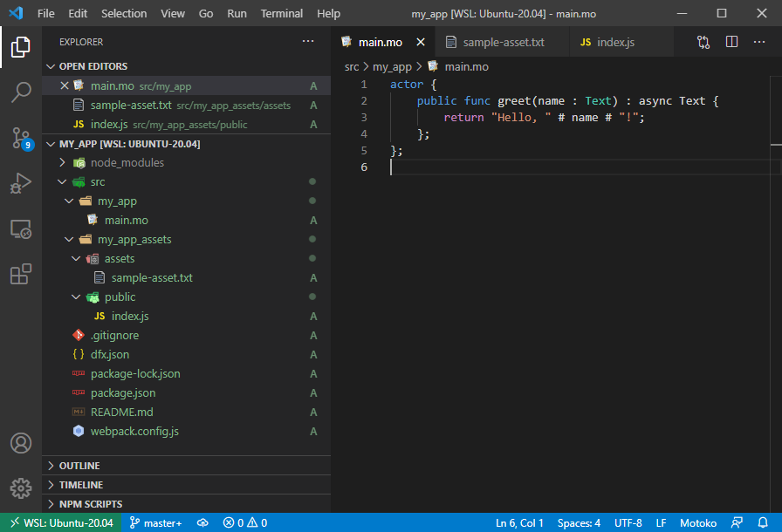
Task: Click the master+ git branch indicator
Action: (155, 522)
